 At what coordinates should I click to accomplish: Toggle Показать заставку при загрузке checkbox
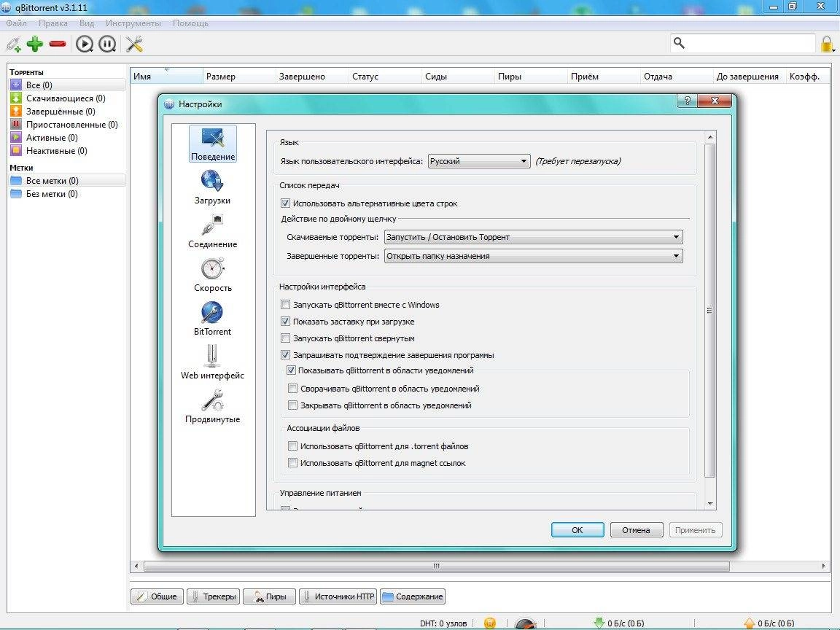[286, 322]
